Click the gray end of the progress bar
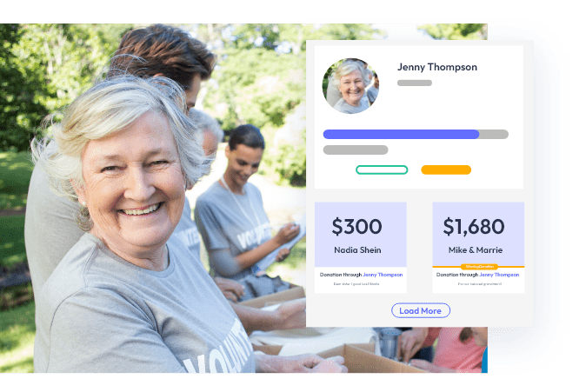 (x=494, y=134)
